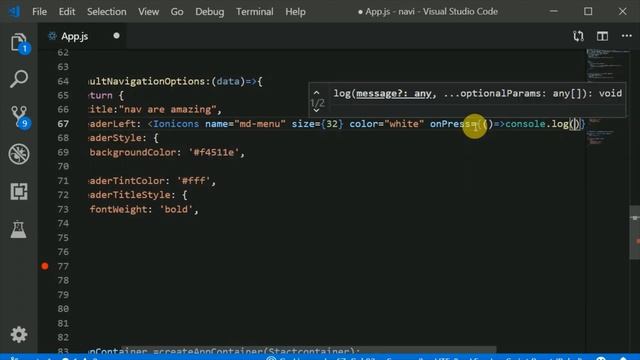The image size is (640, 360).
Task: Click 'fontWeight' property on line 73
Action: coord(118,209)
